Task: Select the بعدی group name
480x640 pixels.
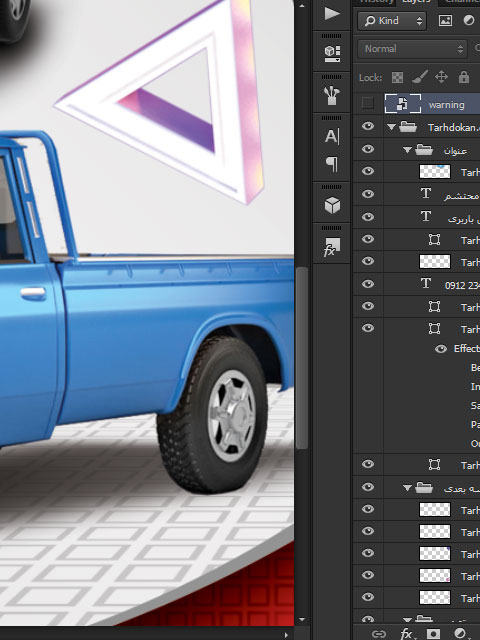Action: pos(462,488)
